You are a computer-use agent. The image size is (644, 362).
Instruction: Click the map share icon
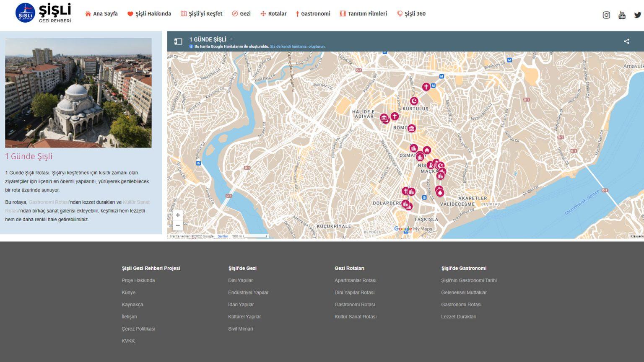coord(626,41)
